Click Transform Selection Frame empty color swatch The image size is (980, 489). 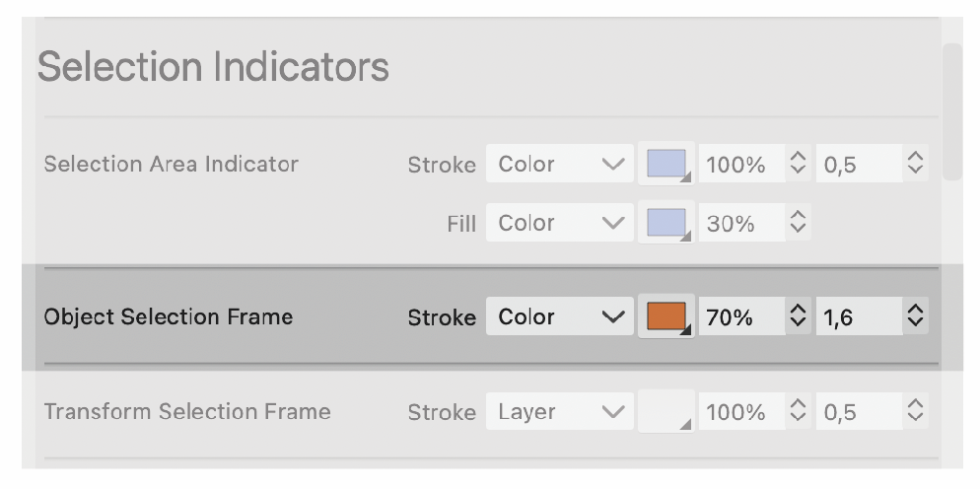click(x=667, y=412)
